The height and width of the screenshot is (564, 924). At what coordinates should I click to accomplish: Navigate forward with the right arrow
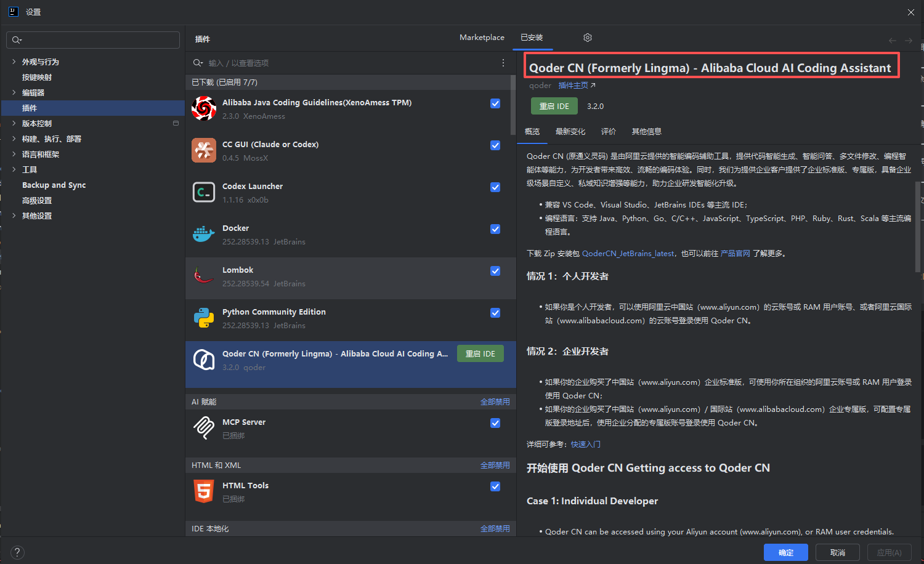click(x=909, y=41)
